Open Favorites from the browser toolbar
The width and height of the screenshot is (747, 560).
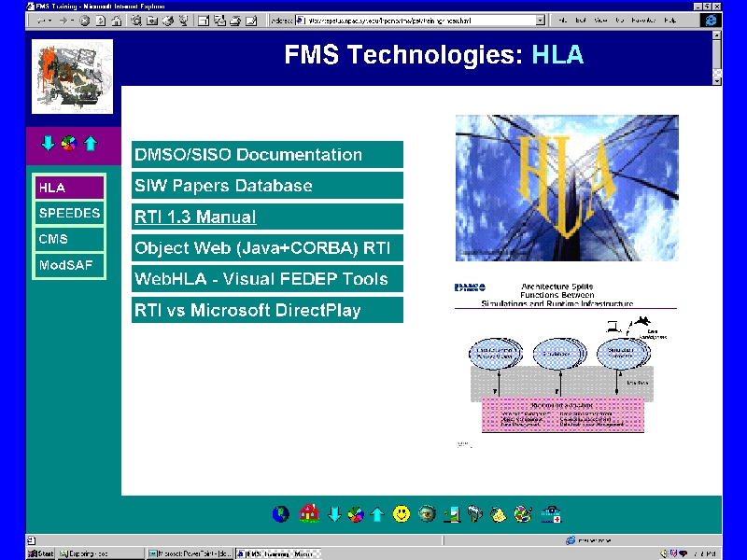(x=152, y=21)
